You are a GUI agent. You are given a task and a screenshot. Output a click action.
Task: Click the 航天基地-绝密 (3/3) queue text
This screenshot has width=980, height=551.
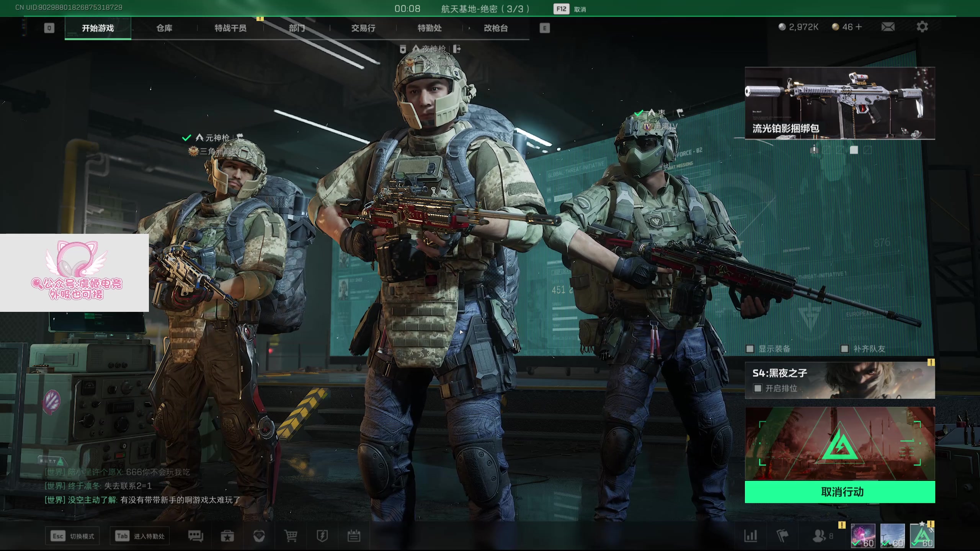(x=485, y=9)
